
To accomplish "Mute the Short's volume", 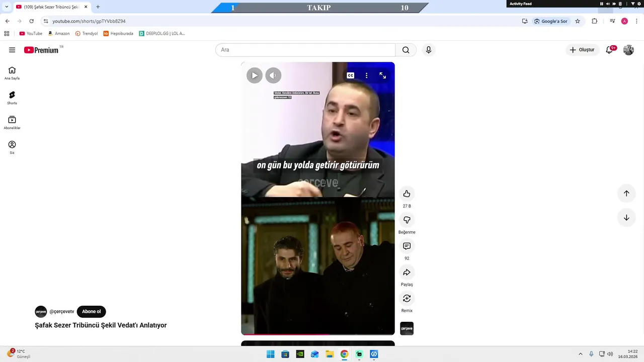I will coord(273,75).
